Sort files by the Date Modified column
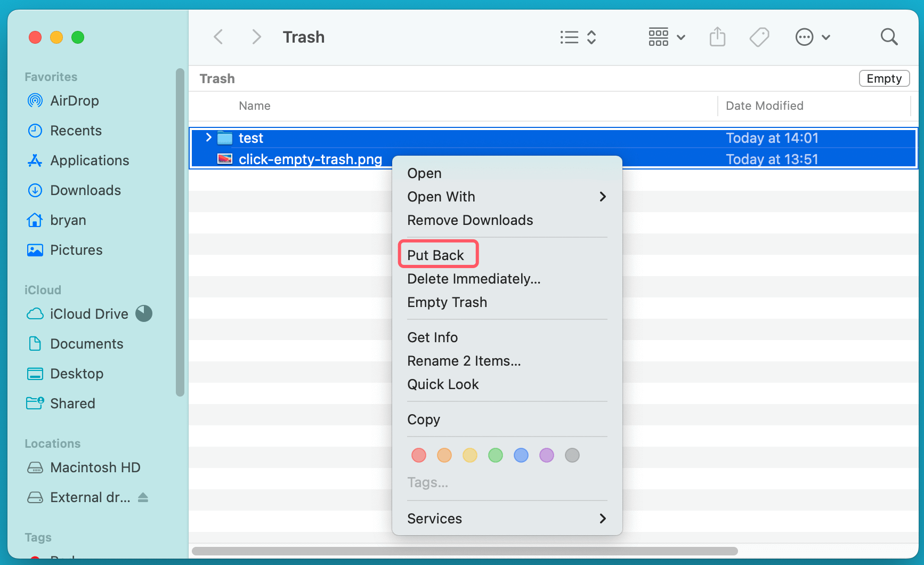924x565 pixels. 765,106
